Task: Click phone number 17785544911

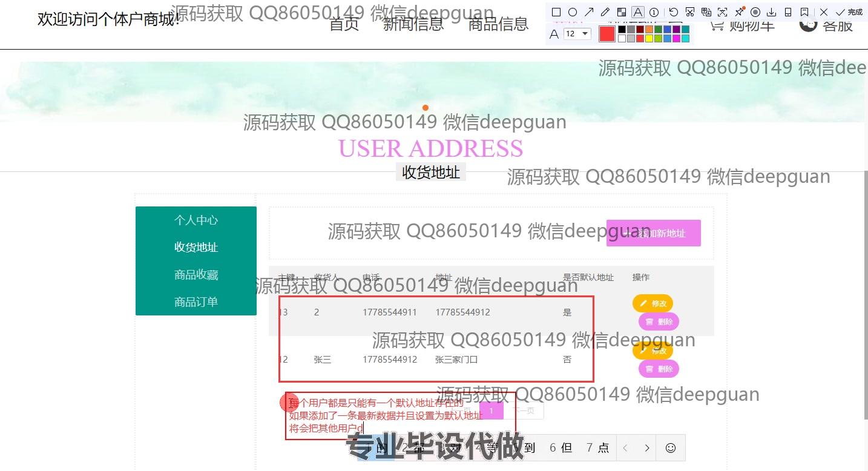Action: (x=390, y=312)
